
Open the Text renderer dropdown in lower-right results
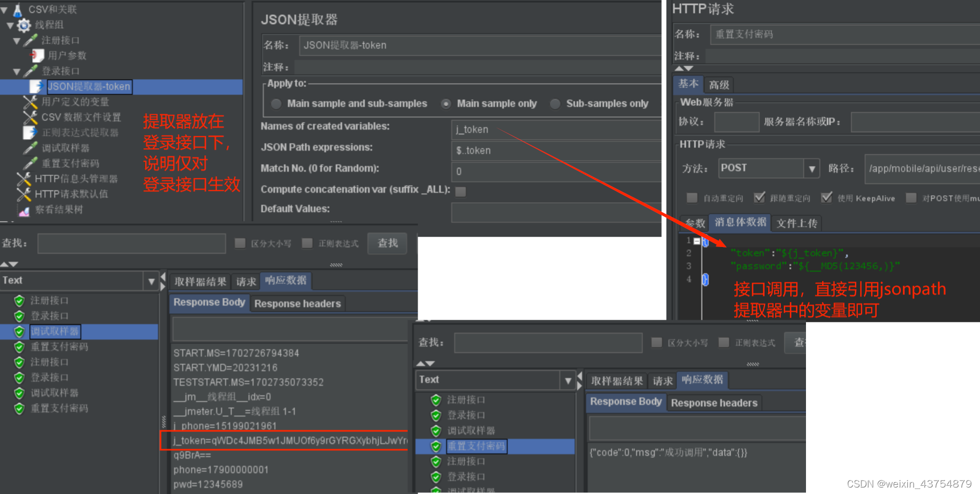(x=568, y=380)
